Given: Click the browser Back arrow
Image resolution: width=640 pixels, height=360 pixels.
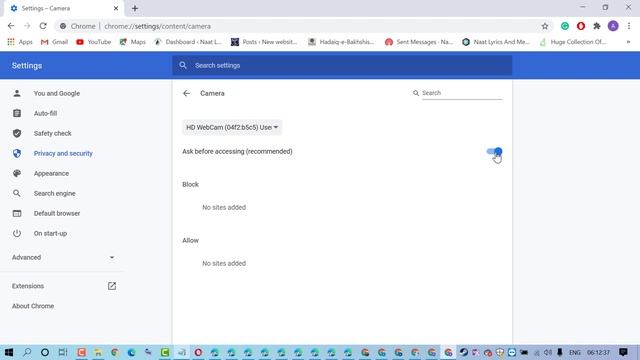Looking at the screenshot, I should point(11,26).
